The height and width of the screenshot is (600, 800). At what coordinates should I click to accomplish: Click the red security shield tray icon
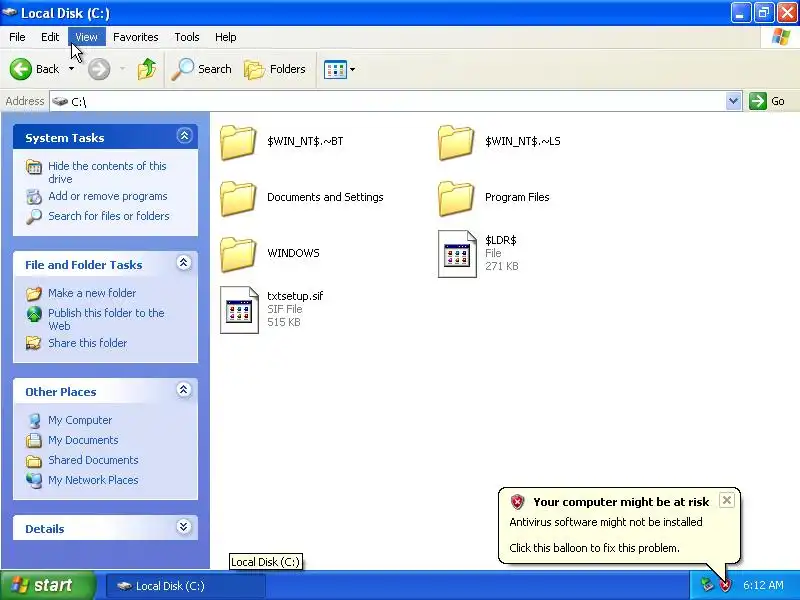coord(725,585)
